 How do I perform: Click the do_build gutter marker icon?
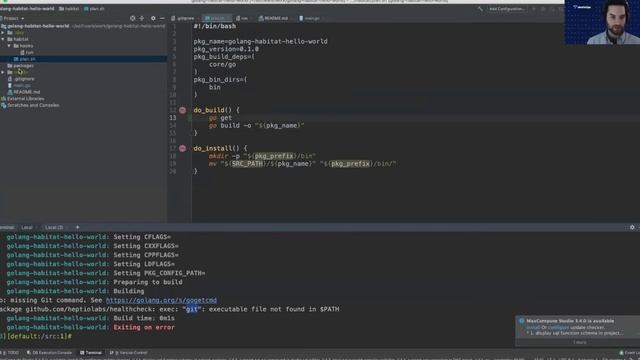(182, 110)
